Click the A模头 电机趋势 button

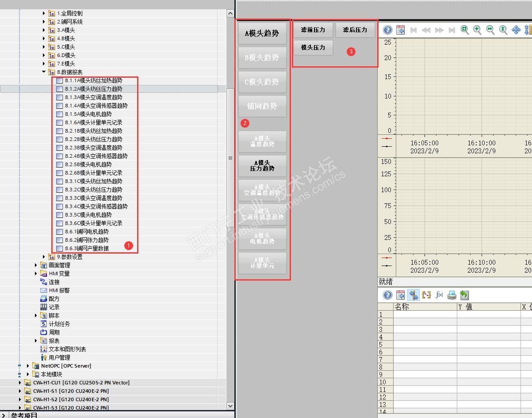point(262,239)
